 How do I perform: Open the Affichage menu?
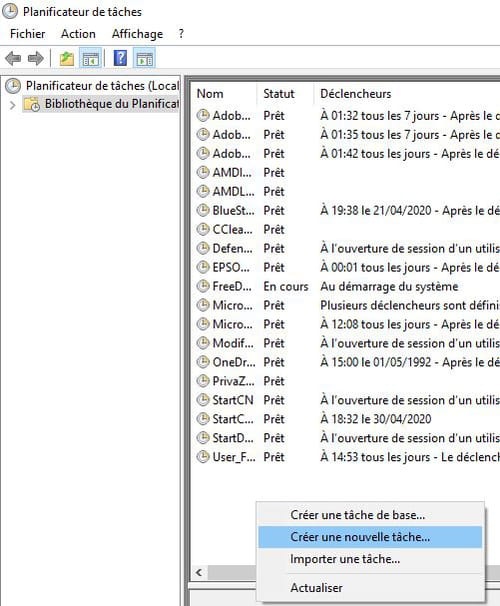click(137, 34)
